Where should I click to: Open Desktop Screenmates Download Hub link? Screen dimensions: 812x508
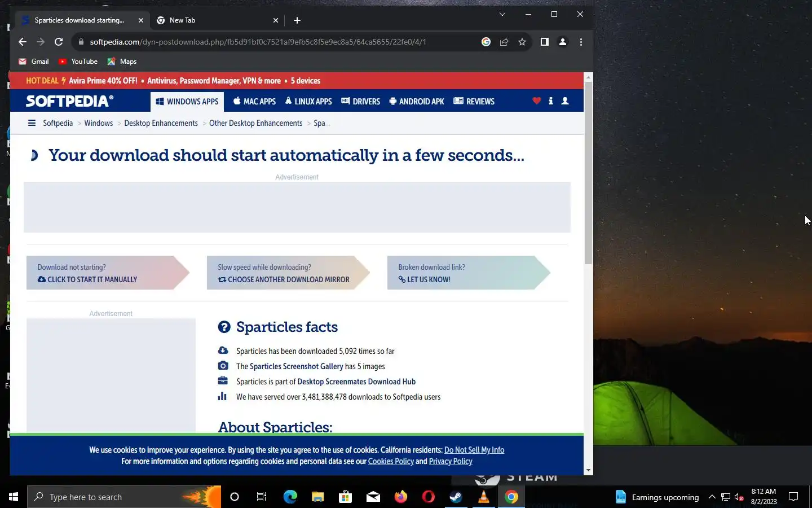point(356,382)
